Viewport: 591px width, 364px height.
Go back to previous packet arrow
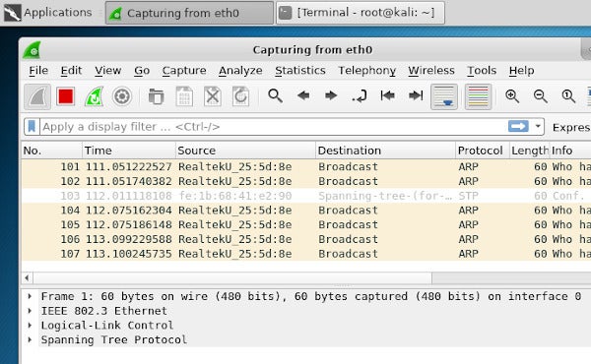[x=303, y=96]
